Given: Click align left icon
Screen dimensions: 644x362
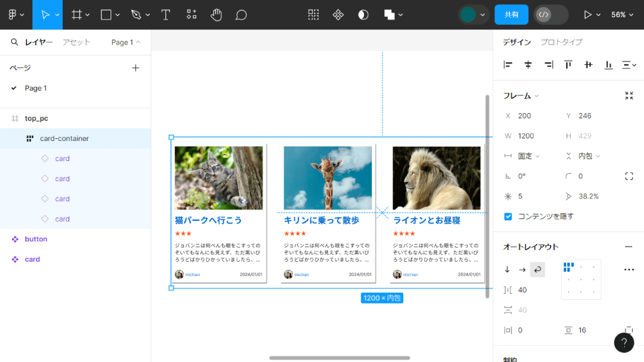Looking at the screenshot, I should (508, 65).
